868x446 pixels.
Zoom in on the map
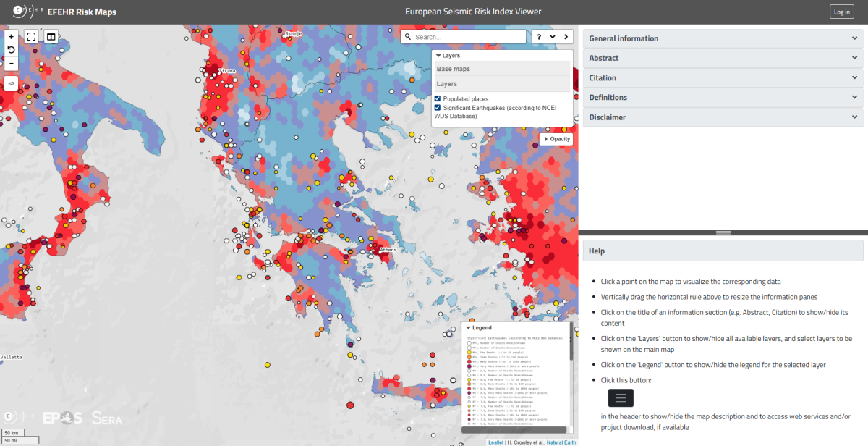coord(11,36)
